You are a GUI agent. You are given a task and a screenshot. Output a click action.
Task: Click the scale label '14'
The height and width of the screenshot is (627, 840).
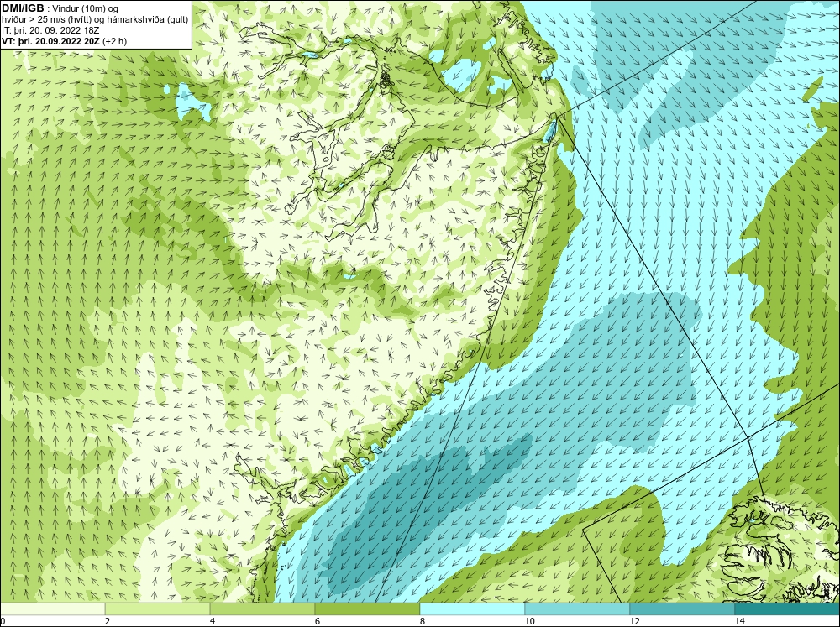coord(740,621)
